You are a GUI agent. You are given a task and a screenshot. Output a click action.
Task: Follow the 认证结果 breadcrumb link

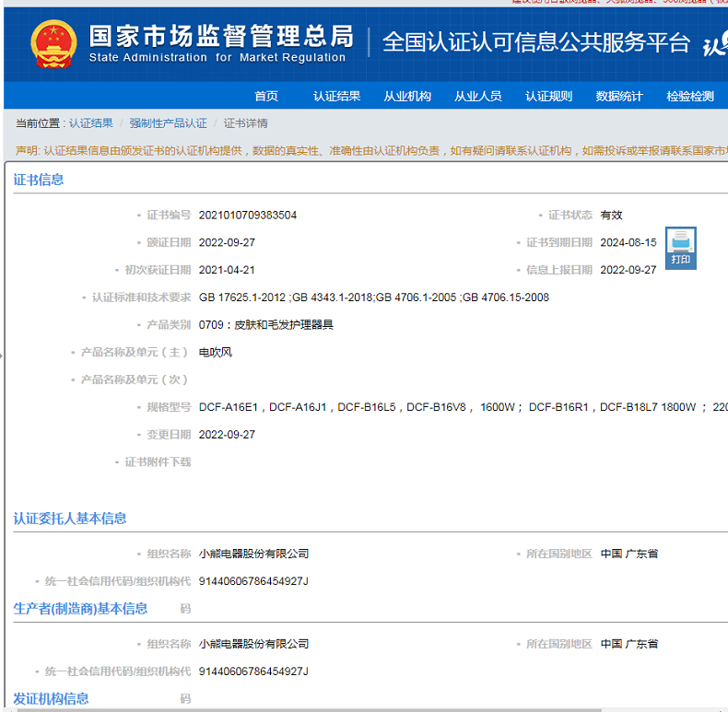(91, 123)
